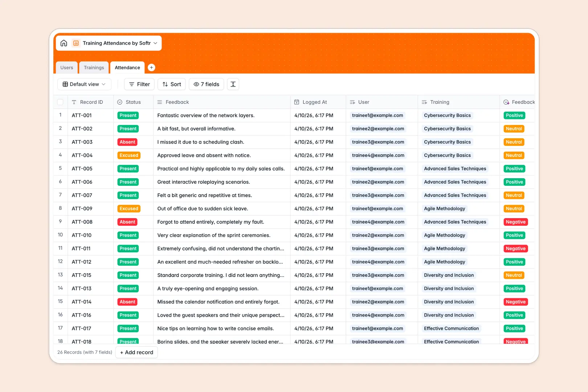Click the green Present badge on ATT-001
Screen dimensions: 588x392
coord(128,115)
